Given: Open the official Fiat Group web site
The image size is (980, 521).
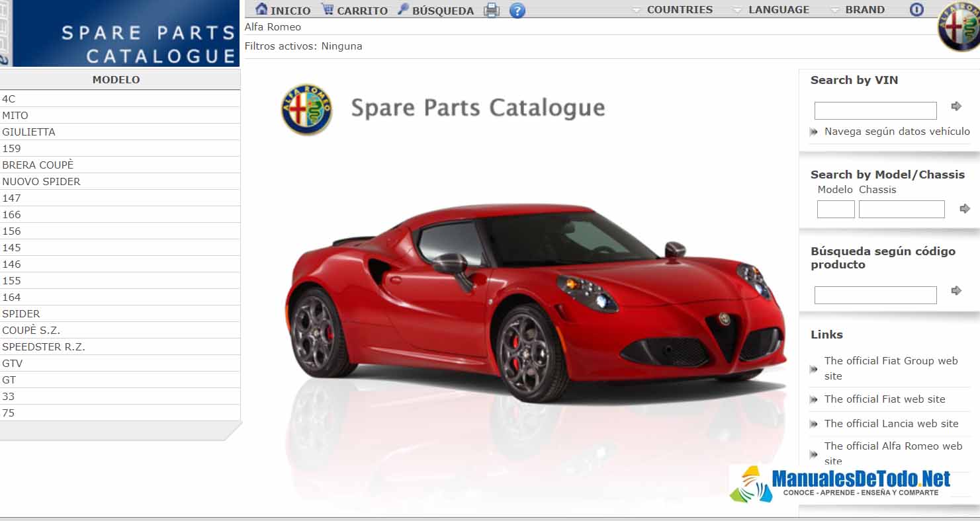Looking at the screenshot, I should click(891, 368).
